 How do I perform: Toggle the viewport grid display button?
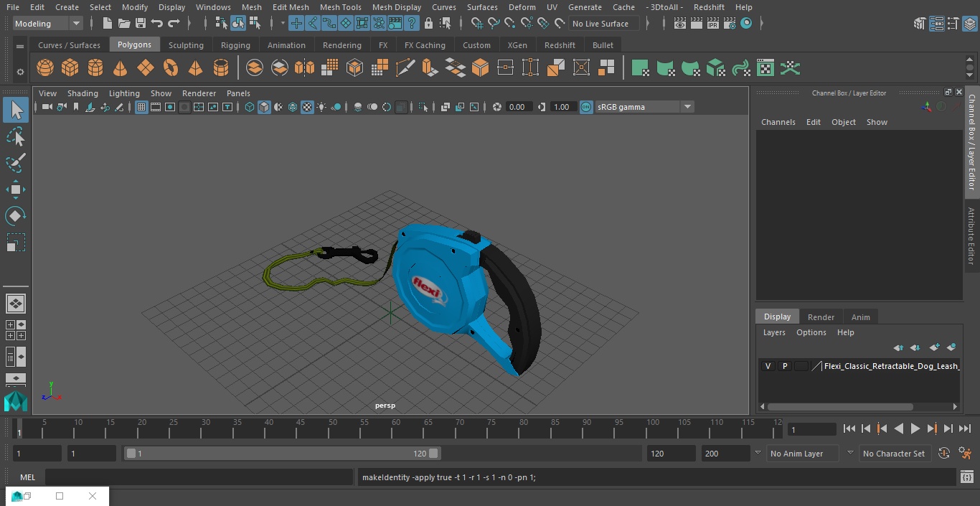click(141, 107)
